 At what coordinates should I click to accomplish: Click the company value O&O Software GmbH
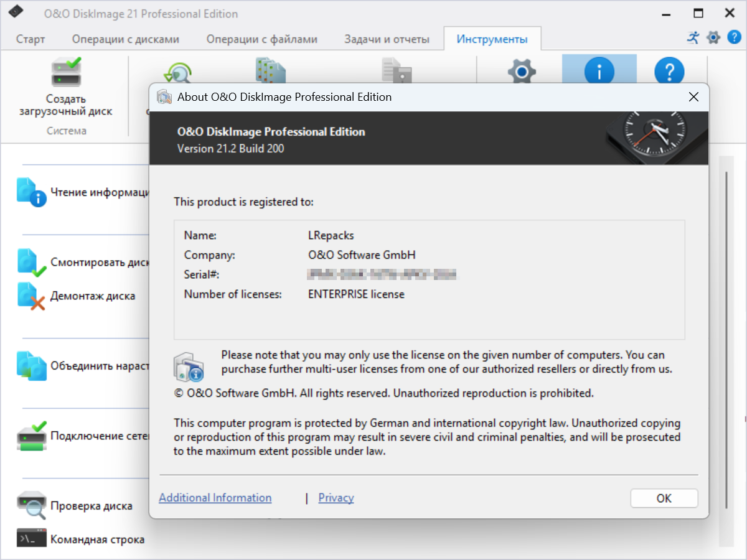point(362,255)
